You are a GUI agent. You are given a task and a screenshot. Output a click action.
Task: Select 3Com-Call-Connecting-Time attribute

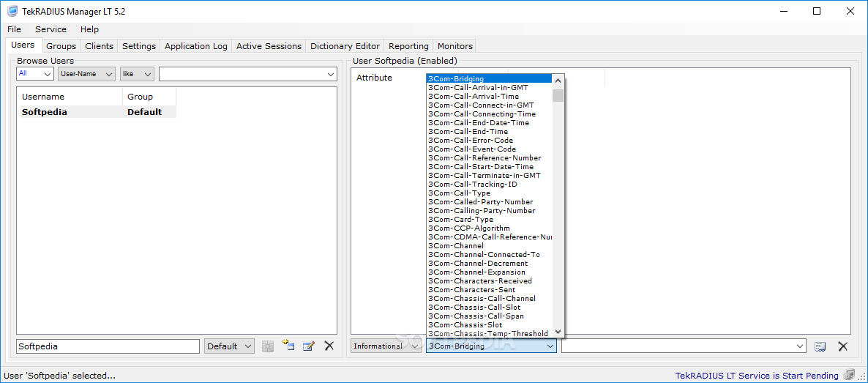[x=490, y=114]
